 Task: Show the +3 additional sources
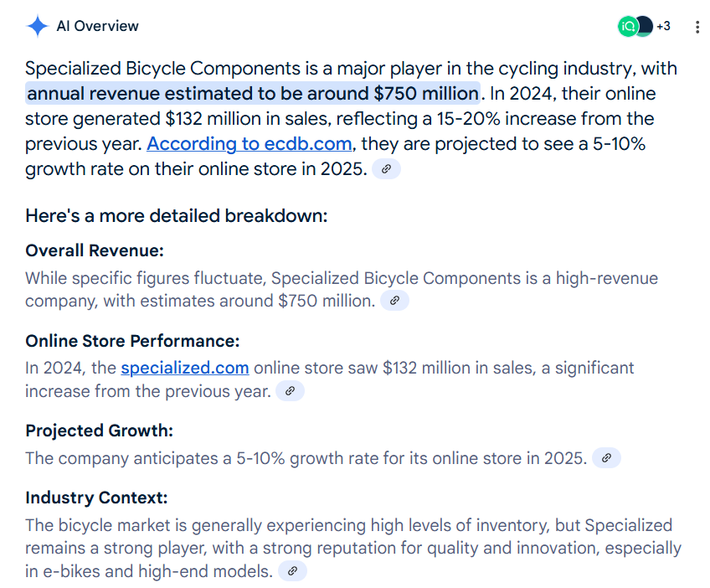tap(663, 26)
